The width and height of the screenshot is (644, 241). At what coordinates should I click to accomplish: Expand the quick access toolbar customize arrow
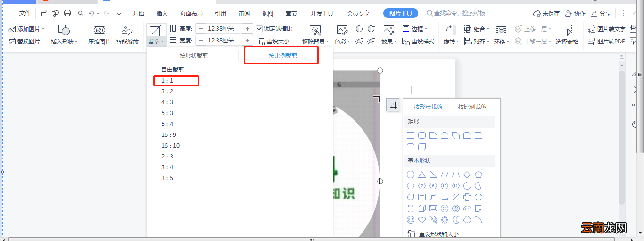119,13
